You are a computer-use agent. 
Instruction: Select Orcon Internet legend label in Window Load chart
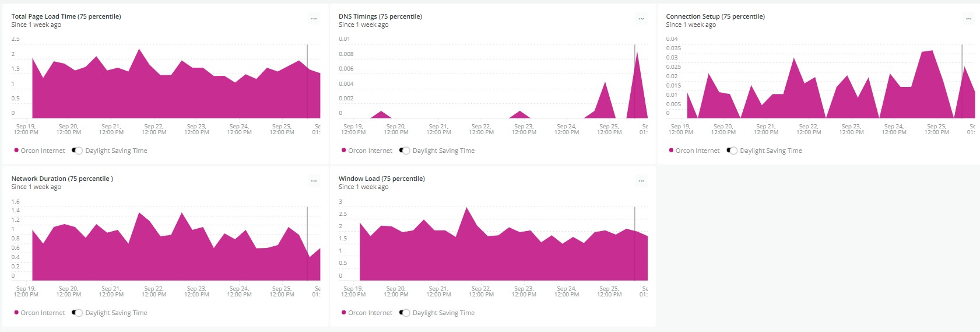pyautogui.click(x=370, y=313)
